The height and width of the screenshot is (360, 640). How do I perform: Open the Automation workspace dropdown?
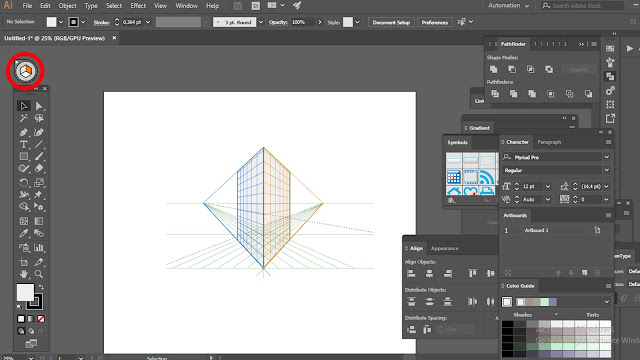click(x=508, y=6)
